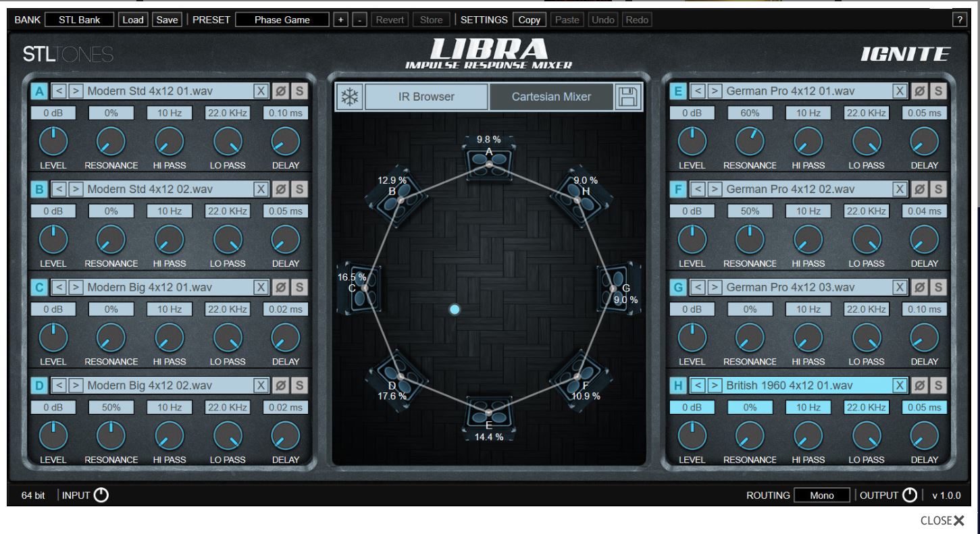Viewport: 980px width, 534px height.
Task: Load next IR in slot H
Action: pos(715,385)
